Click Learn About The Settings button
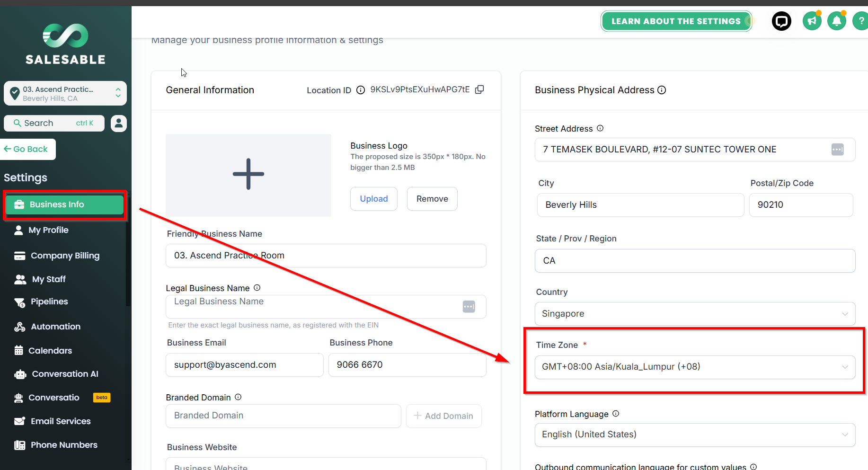The height and width of the screenshot is (470, 868). [x=676, y=21]
